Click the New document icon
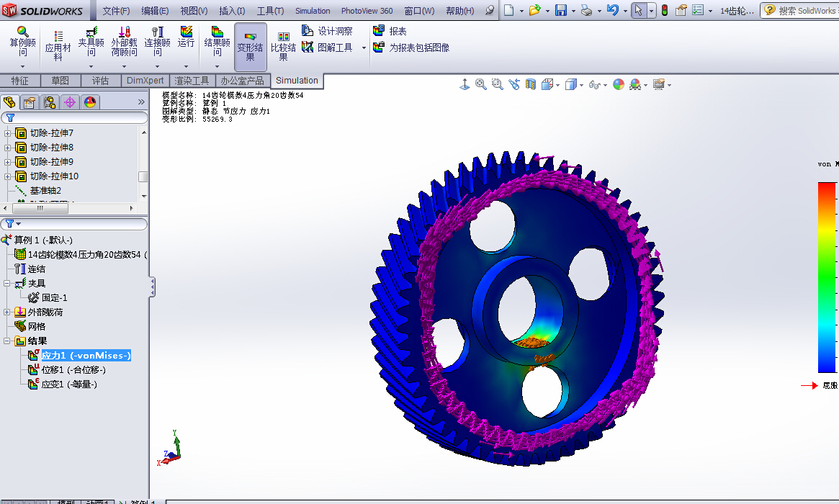Image resolution: width=839 pixels, height=504 pixels. (509, 10)
